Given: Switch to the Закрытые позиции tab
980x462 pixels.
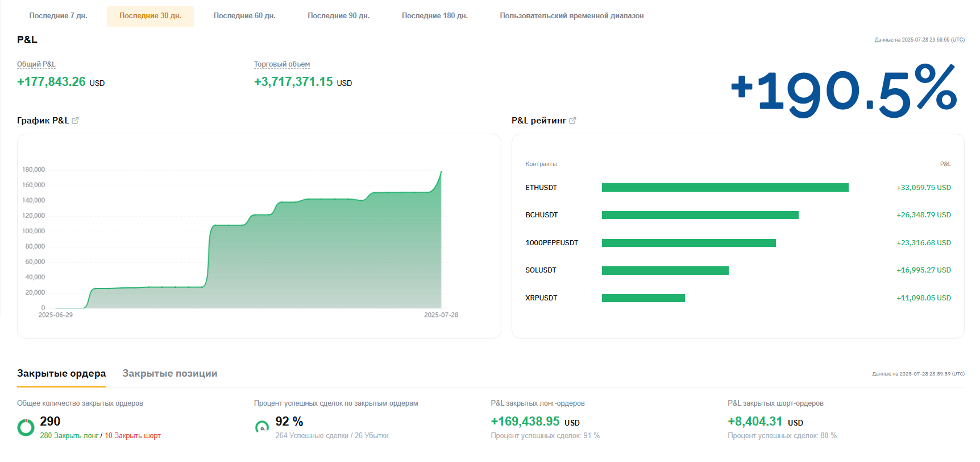Looking at the screenshot, I should 170,374.
